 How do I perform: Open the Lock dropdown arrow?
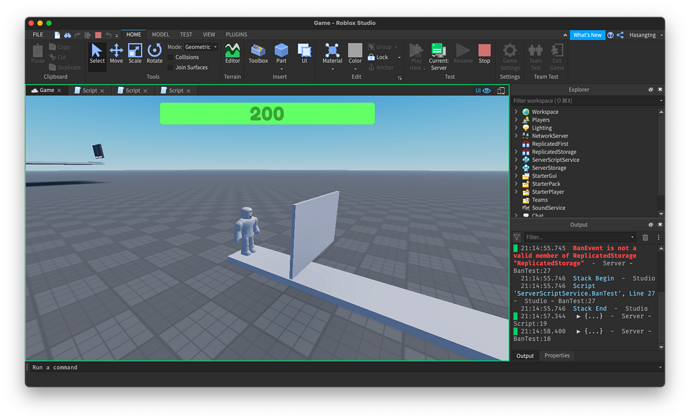400,57
